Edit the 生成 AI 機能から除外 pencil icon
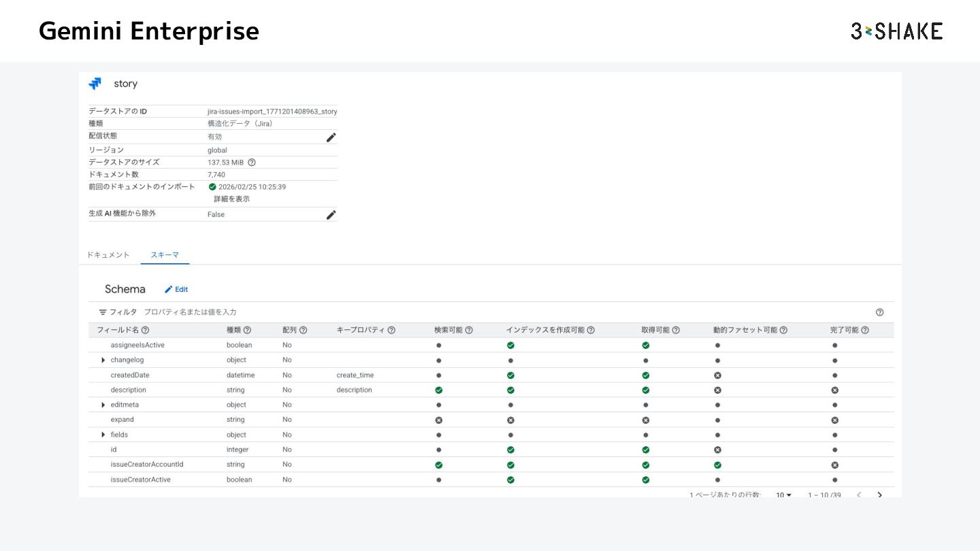 (x=331, y=215)
